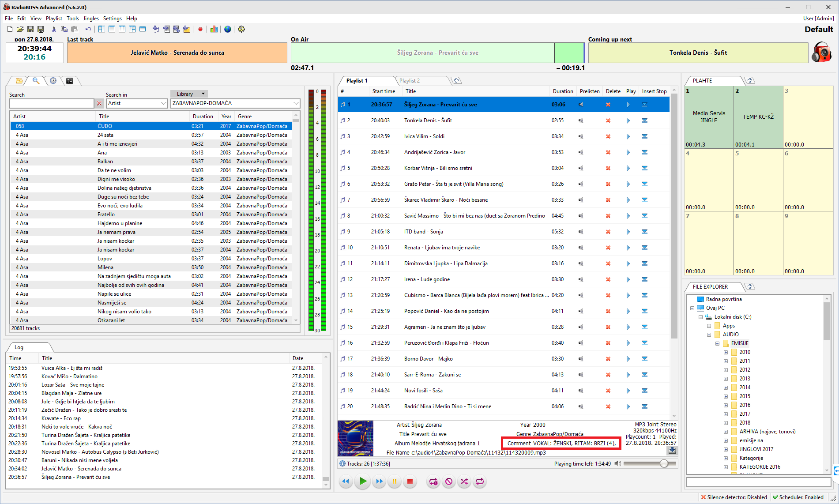Open the search tab with the magnifier icon
This screenshot has width=839, height=504.
pos(36,81)
